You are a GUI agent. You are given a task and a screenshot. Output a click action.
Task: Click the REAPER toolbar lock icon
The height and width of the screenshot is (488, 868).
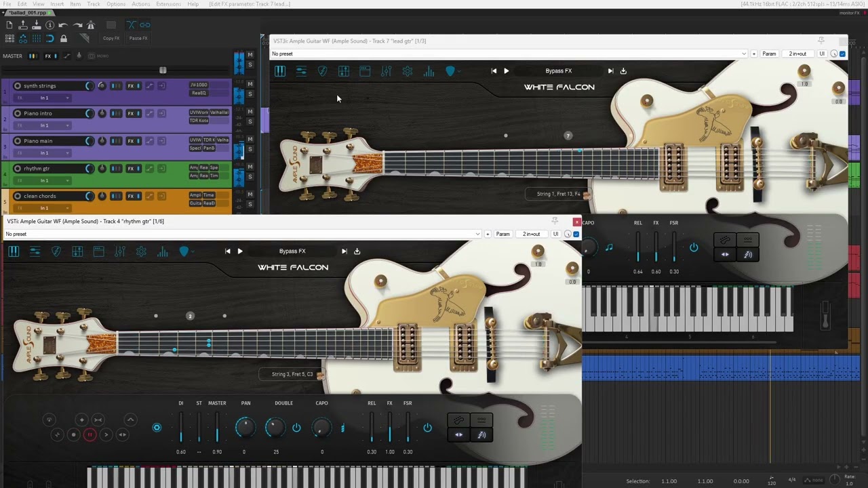pyautogui.click(x=64, y=39)
